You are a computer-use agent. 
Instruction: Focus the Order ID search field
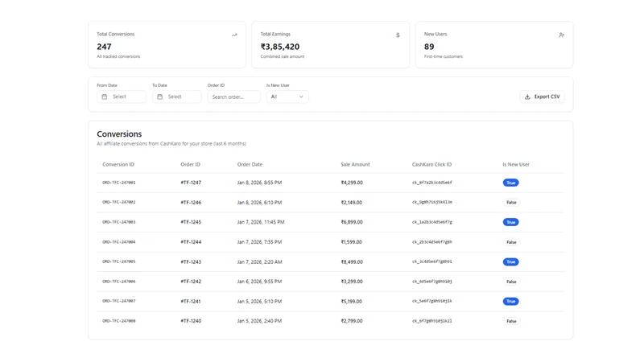(233, 97)
